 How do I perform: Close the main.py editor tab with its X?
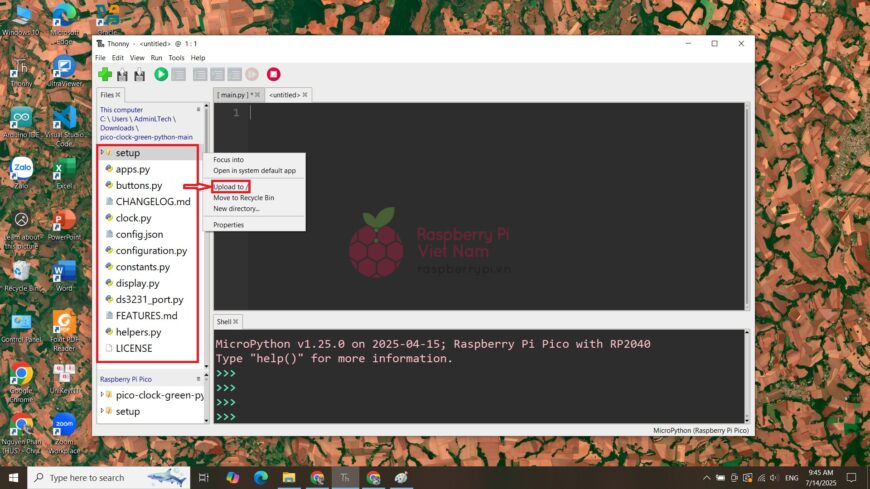tap(258, 95)
